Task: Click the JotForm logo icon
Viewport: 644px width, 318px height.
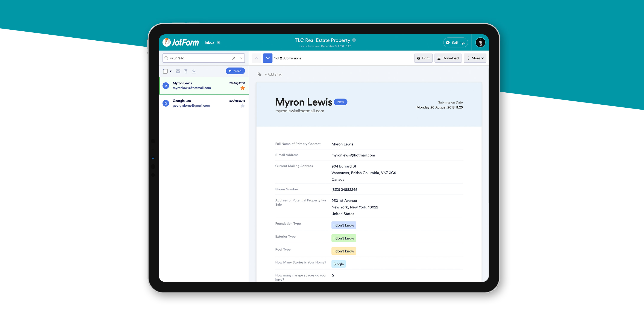Action: (167, 42)
